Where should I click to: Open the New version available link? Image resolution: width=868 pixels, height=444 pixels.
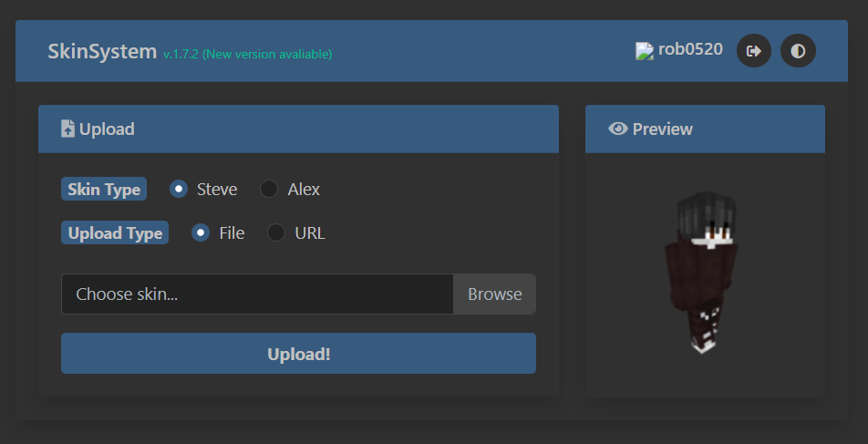pos(267,55)
